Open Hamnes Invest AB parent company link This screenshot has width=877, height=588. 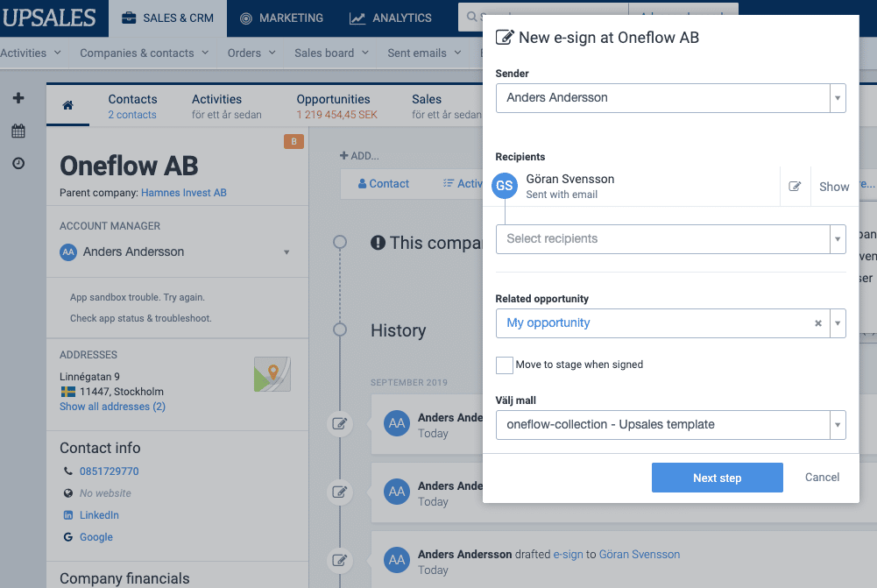coord(183,193)
